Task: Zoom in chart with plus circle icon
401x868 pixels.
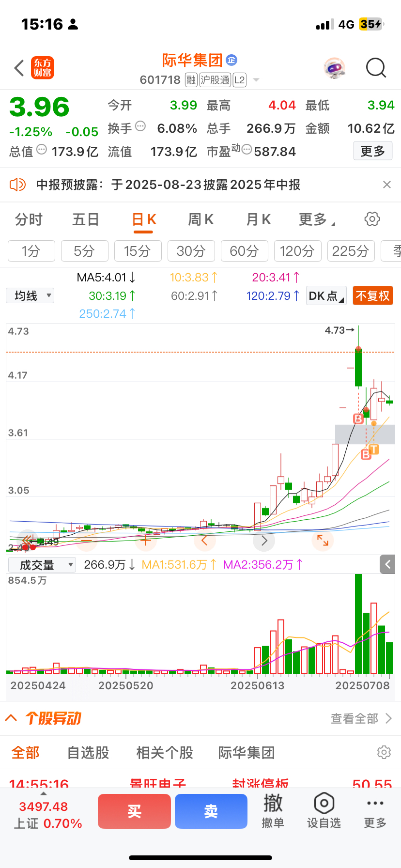Action: [x=146, y=541]
